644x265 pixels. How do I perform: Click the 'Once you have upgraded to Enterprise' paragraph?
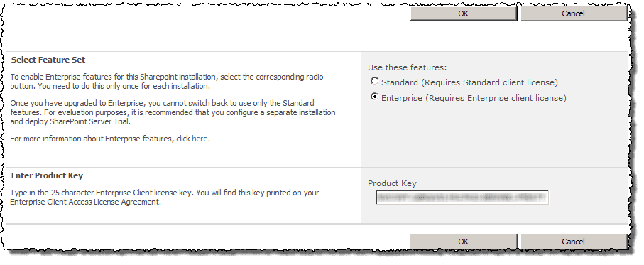click(x=173, y=112)
